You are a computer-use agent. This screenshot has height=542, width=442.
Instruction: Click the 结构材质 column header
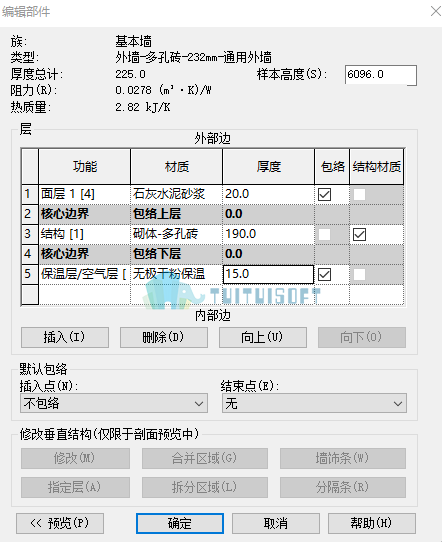tap(377, 167)
